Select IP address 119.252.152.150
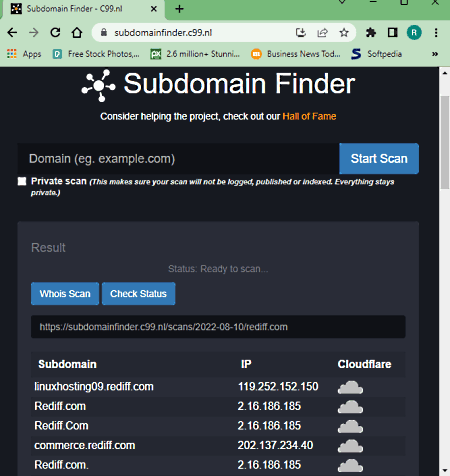 pos(278,387)
